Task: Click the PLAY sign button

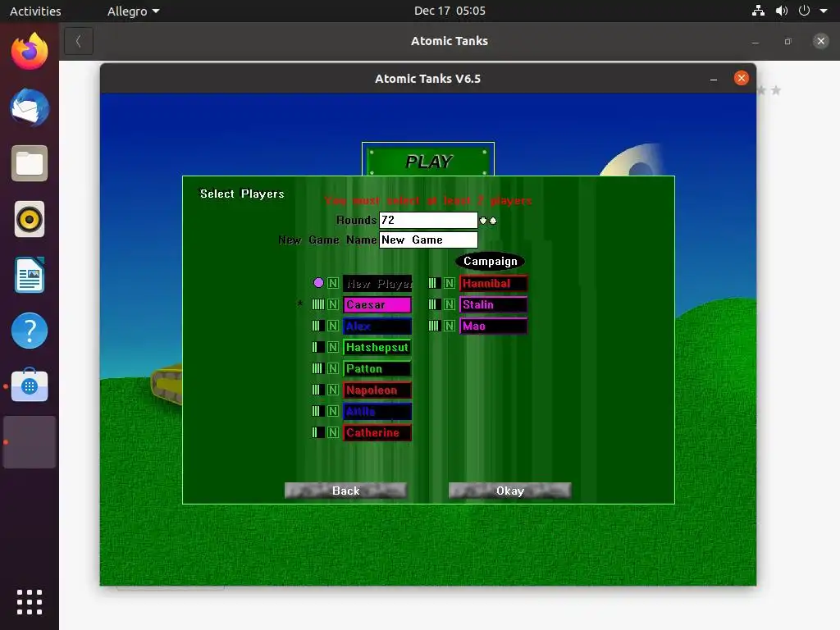Action: [x=428, y=161]
